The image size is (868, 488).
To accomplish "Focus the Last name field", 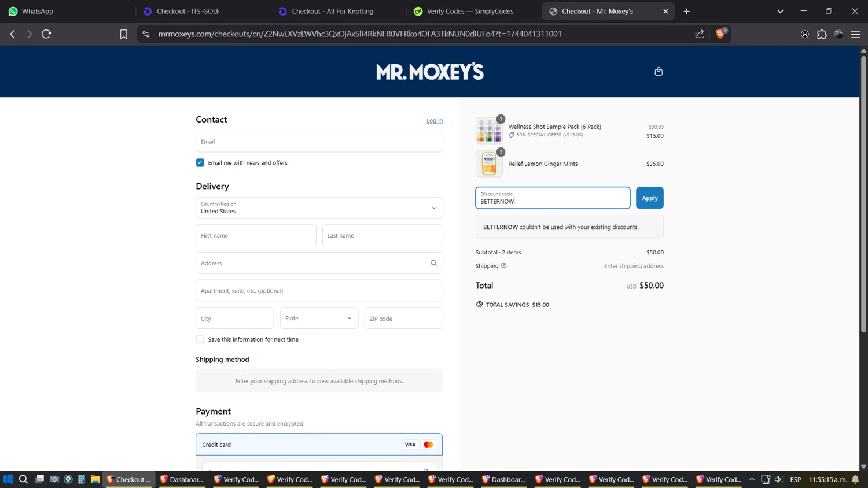I will pos(382,235).
